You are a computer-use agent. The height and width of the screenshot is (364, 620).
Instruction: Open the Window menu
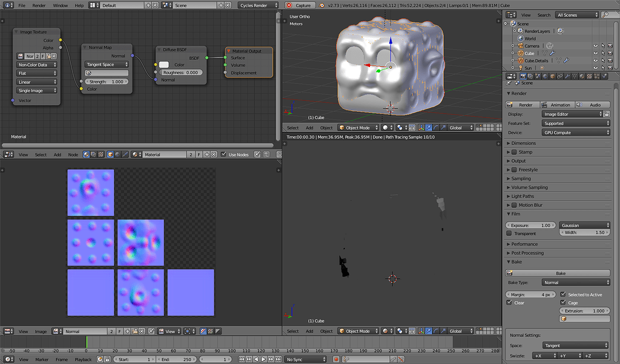(60, 5)
